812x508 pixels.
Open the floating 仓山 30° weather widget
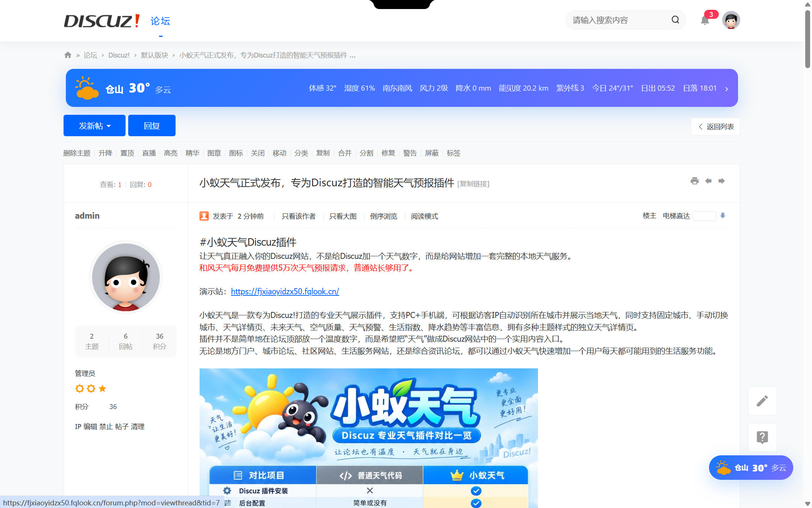tap(751, 468)
